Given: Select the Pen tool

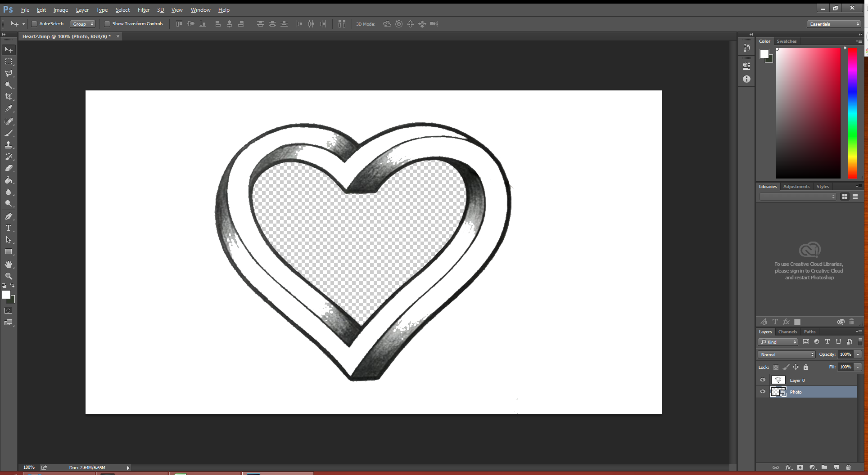Looking at the screenshot, I should point(9,216).
